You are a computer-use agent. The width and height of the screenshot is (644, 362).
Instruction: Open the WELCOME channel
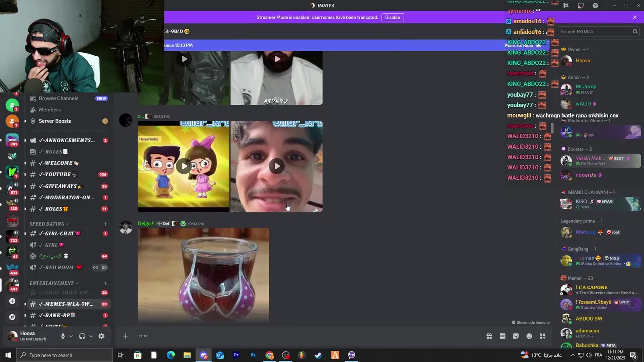tap(68, 163)
